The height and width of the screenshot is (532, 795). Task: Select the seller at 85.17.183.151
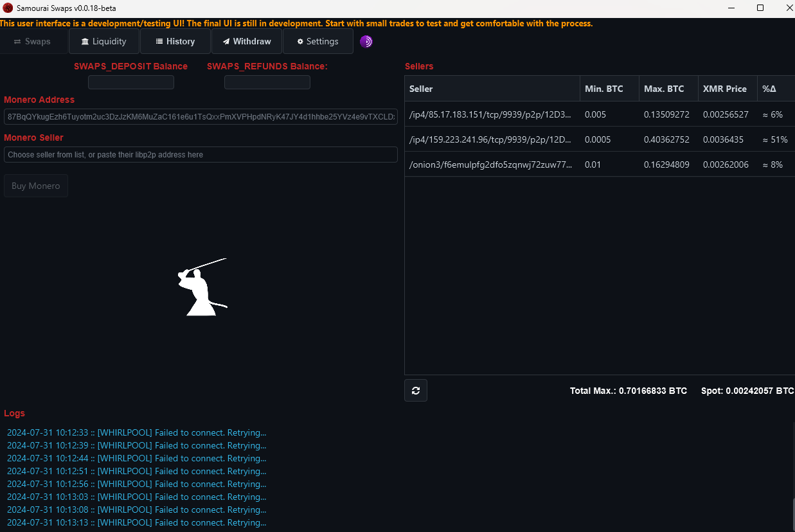tap(490, 114)
